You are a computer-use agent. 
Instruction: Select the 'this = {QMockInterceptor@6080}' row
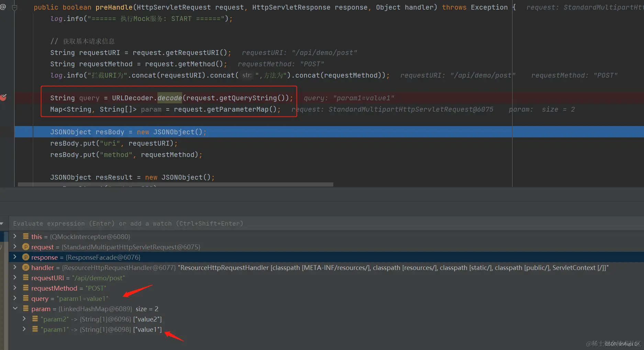click(x=326, y=237)
